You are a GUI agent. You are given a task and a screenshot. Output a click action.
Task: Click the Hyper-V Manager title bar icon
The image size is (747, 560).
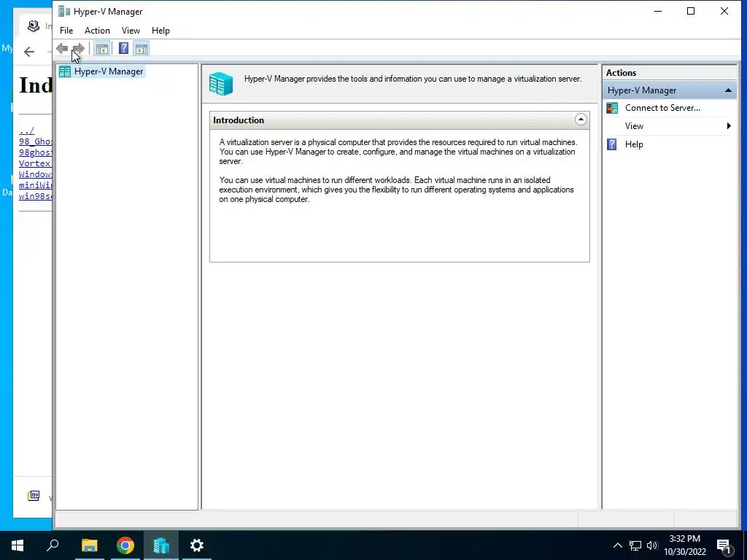tap(64, 11)
